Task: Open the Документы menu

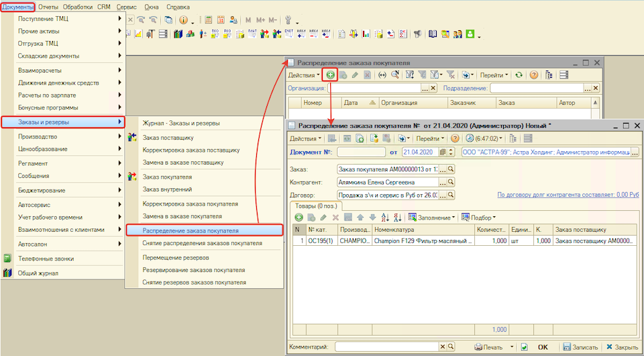Action: tap(17, 7)
